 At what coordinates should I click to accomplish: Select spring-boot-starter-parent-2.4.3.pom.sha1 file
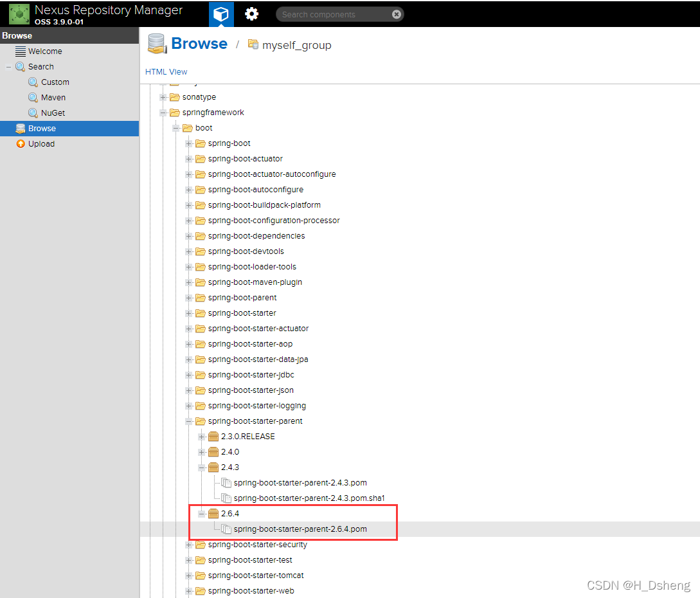click(x=309, y=498)
